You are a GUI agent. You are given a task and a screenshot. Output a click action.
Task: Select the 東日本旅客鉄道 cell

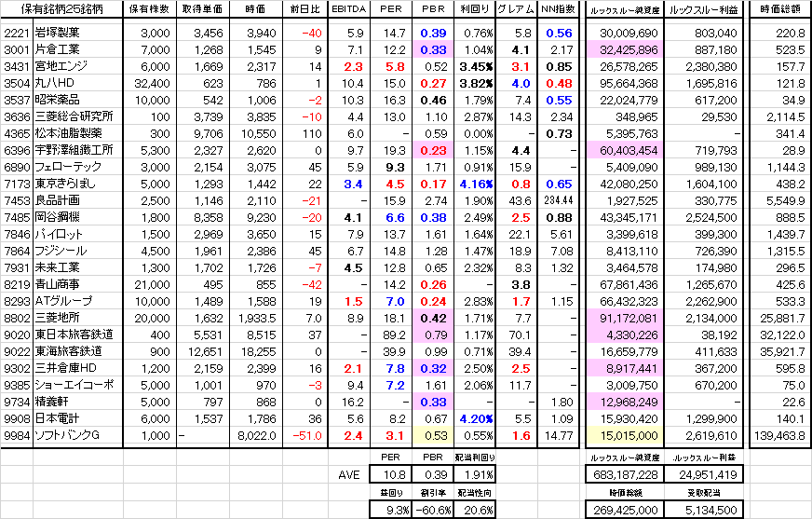pos(74,335)
